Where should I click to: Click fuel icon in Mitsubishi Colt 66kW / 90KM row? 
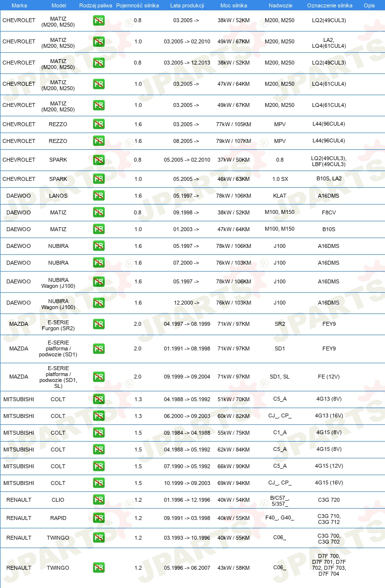(99, 466)
